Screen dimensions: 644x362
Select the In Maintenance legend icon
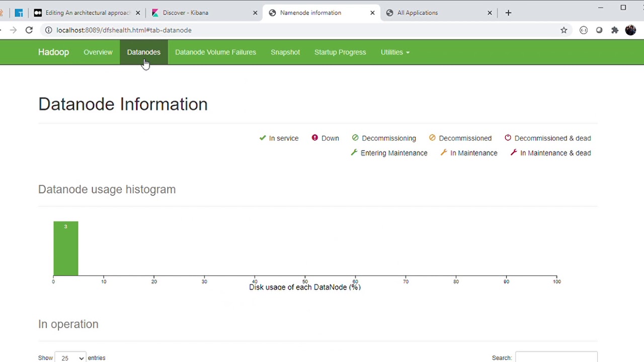pyautogui.click(x=443, y=153)
